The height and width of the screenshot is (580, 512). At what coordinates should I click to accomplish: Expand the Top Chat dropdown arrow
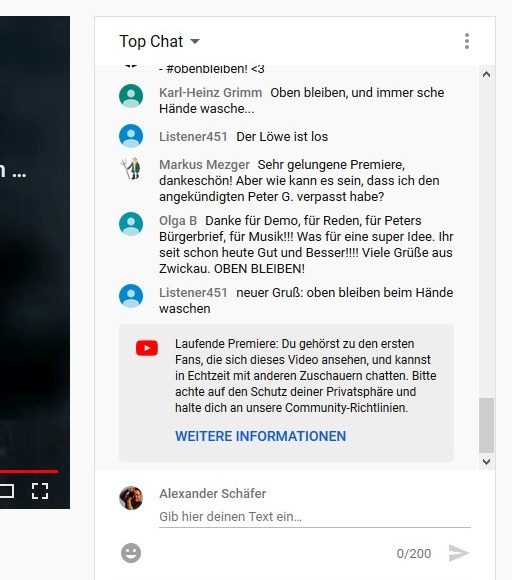(195, 41)
